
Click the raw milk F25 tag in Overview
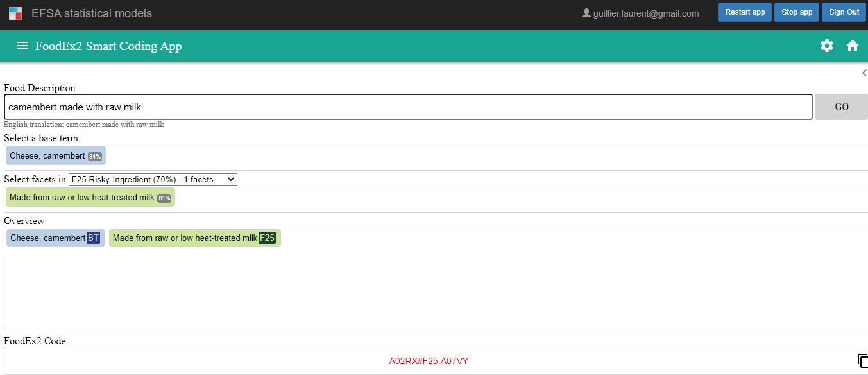pyautogui.click(x=194, y=238)
